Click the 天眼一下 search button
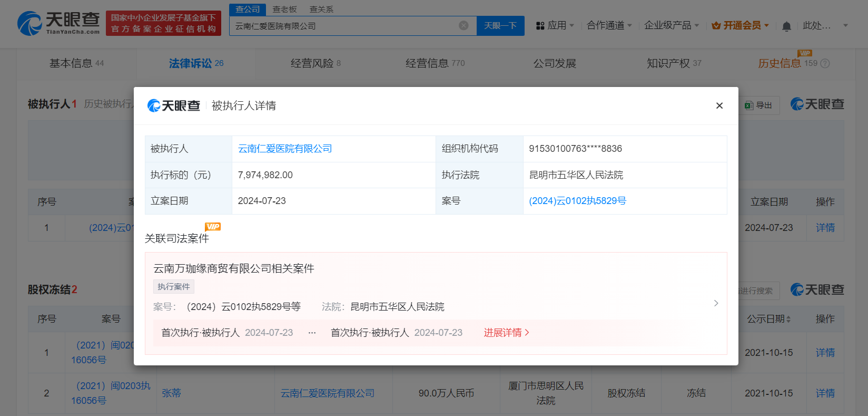The height and width of the screenshot is (416, 868). (500, 25)
